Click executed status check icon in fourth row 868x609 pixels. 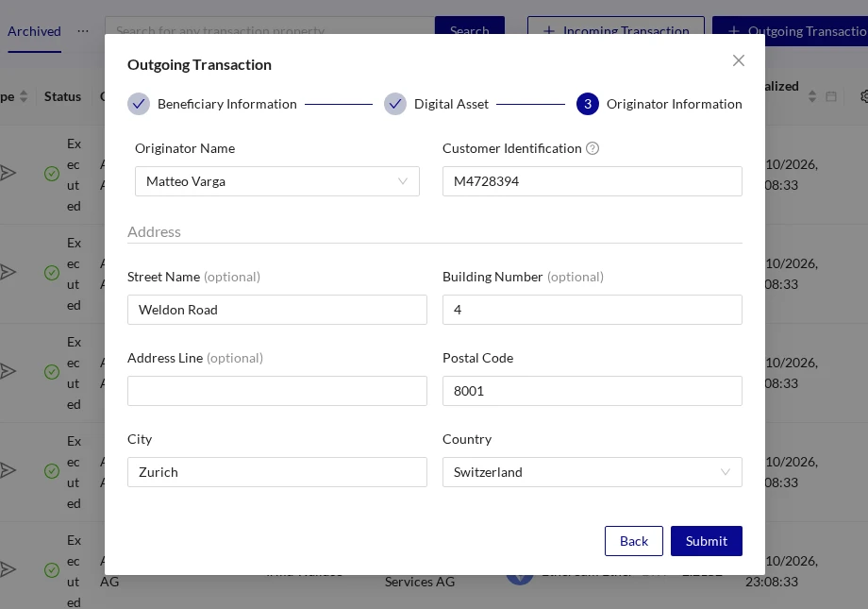pos(52,471)
